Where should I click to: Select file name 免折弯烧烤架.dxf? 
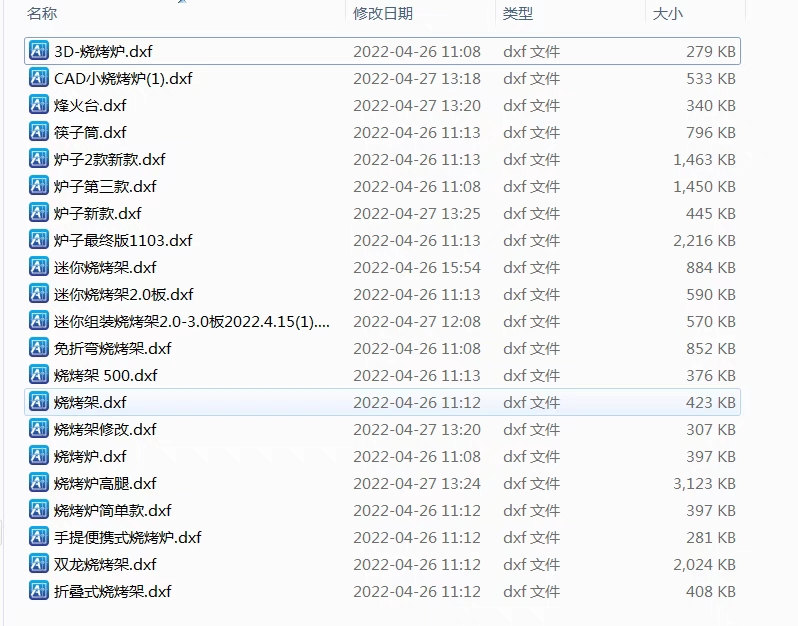click(x=113, y=348)
